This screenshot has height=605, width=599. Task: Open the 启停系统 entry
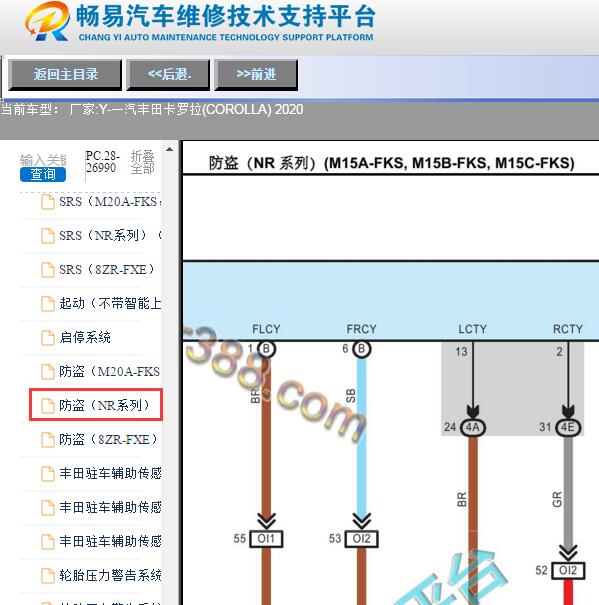[x=85, y=337]
